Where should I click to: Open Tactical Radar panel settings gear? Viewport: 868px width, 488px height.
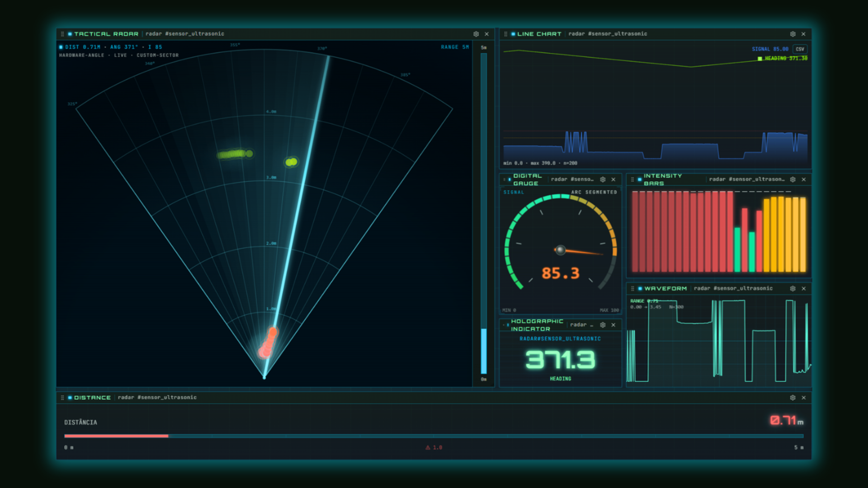click(x=476, y=34)
